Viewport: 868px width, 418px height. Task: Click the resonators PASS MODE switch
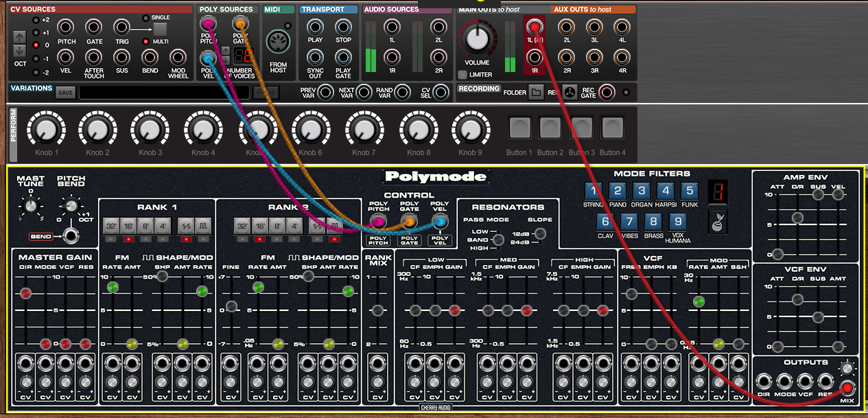click(x=498, y=240)
